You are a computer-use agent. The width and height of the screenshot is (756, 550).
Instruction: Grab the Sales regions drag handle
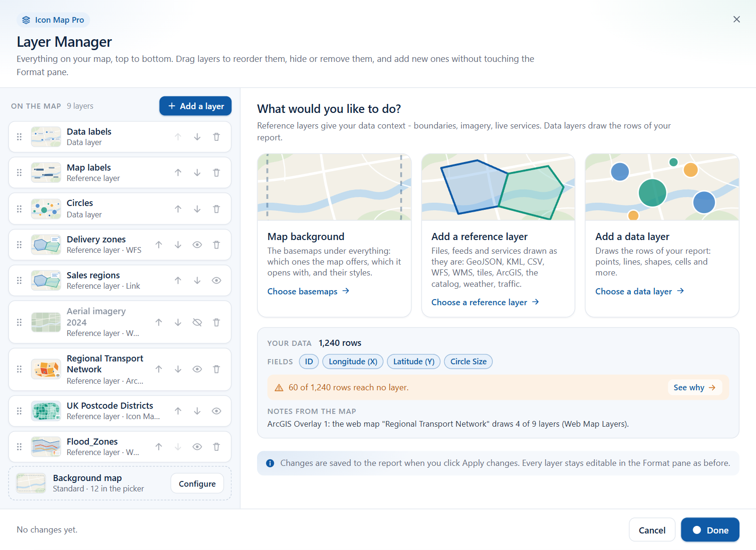click(x=19, y=281)
